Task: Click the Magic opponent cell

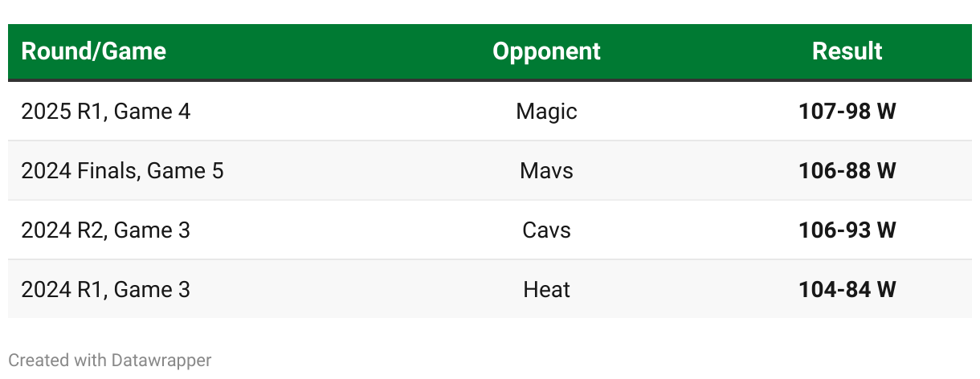Action: coord(546,111)
